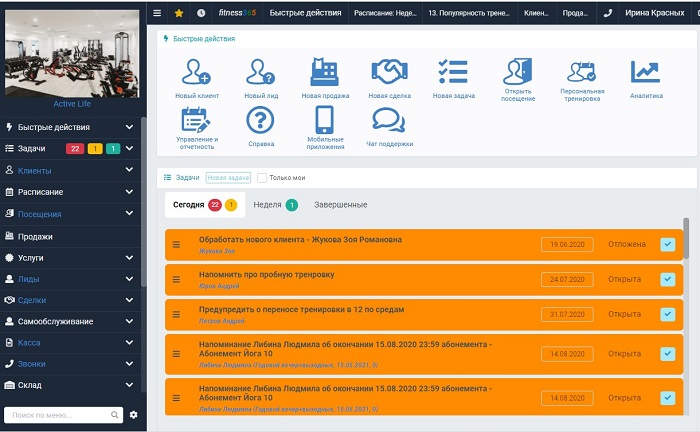This screenshot has width=700, height=432.
Task: Expand the Задачи sidebar chevron
Action: 129,148
